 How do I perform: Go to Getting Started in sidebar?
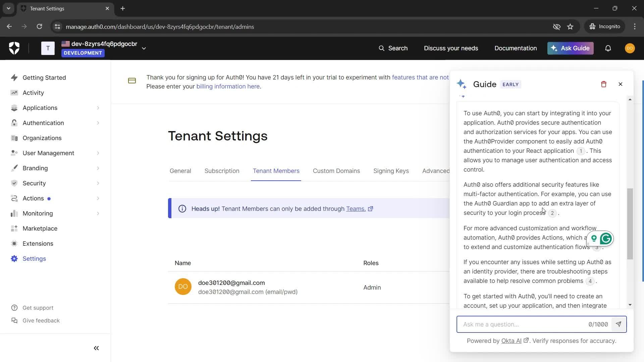coord(44,77)
